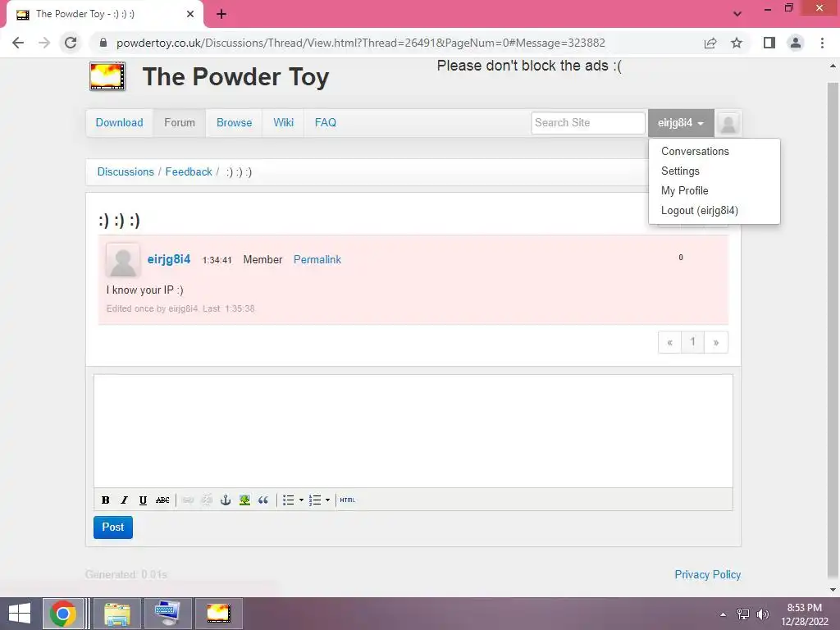Click the Search Site field
The image size is (840, 630).
coord(587,123)
